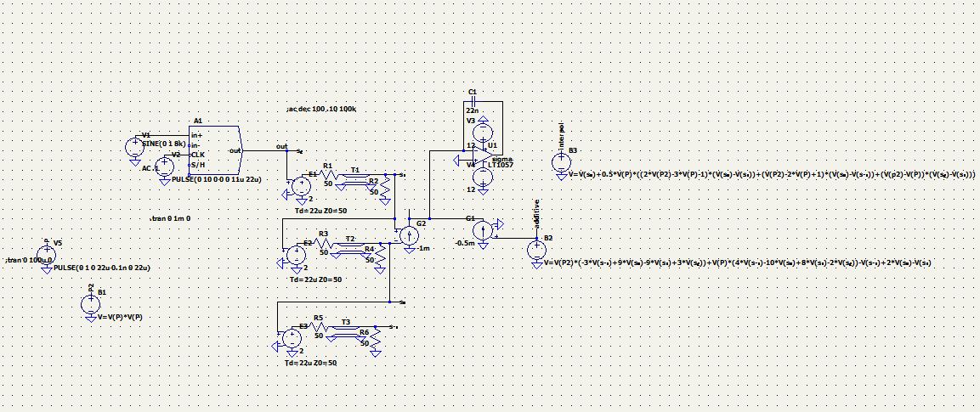
Task: Select resistor R6 symbol
Action: [x=377, y=337]
